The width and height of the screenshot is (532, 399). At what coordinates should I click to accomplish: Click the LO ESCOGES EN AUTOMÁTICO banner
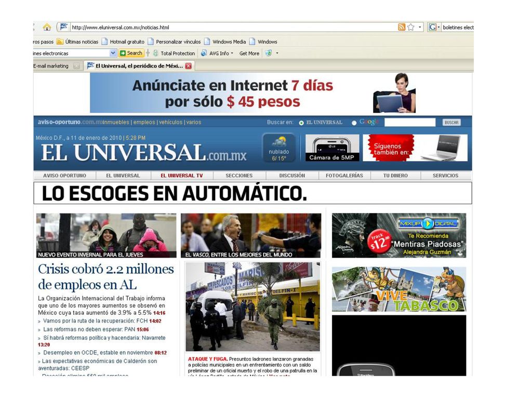253,193
